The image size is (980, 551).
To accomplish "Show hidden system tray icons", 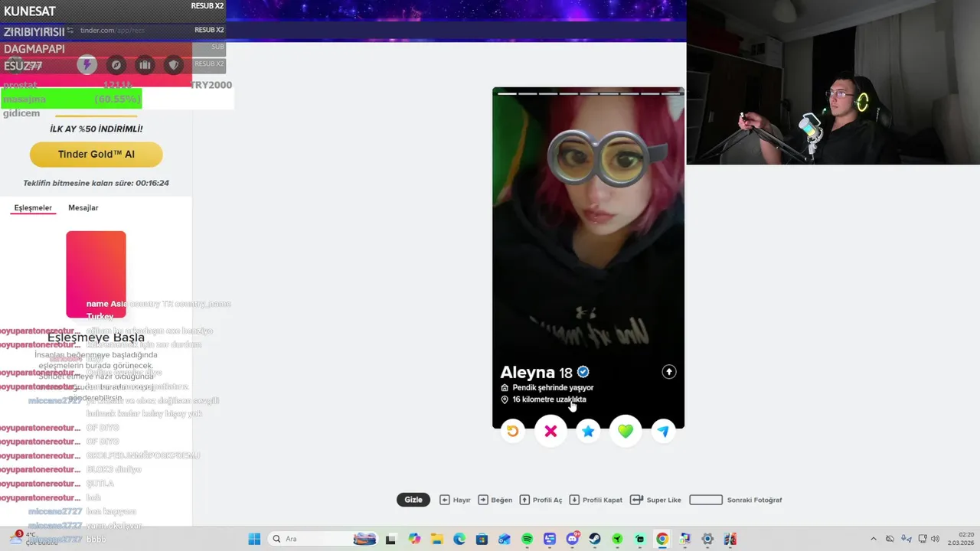I will click(874, 539).
